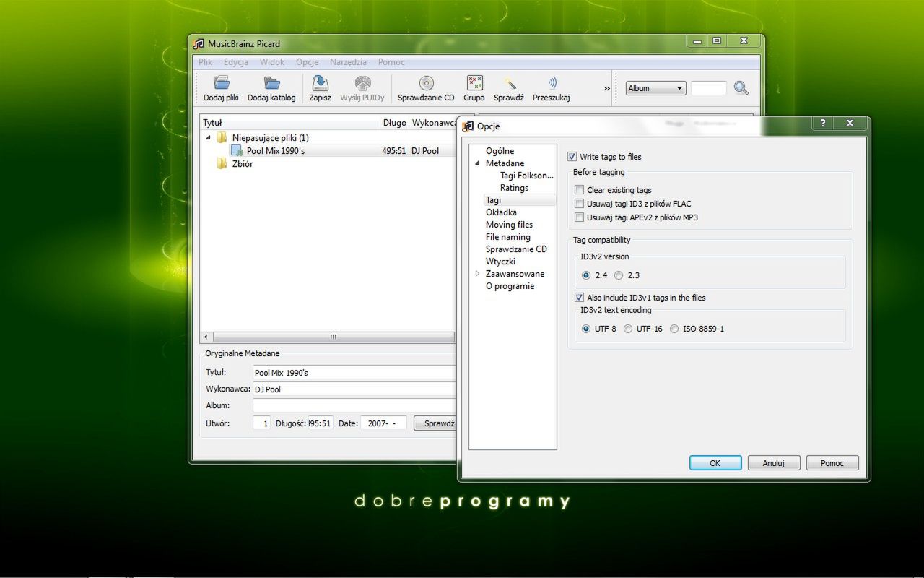Click the Pomoc button in Opcje dialog
The width and height of the screenshot is (924, 578).
tap(832, 463)
